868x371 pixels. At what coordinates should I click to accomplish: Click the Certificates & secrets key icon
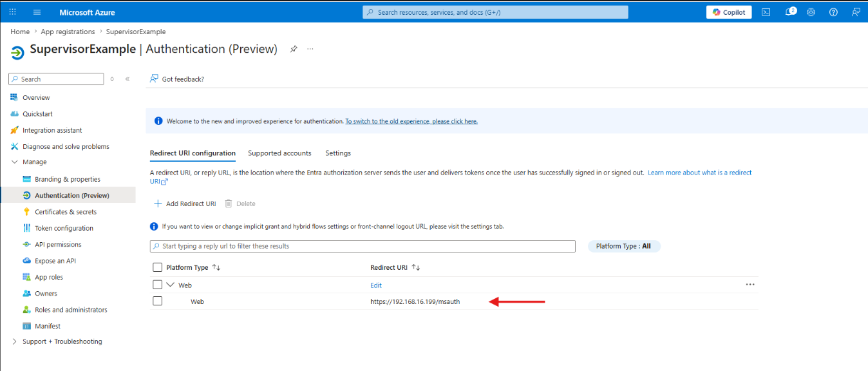[26, 212]
